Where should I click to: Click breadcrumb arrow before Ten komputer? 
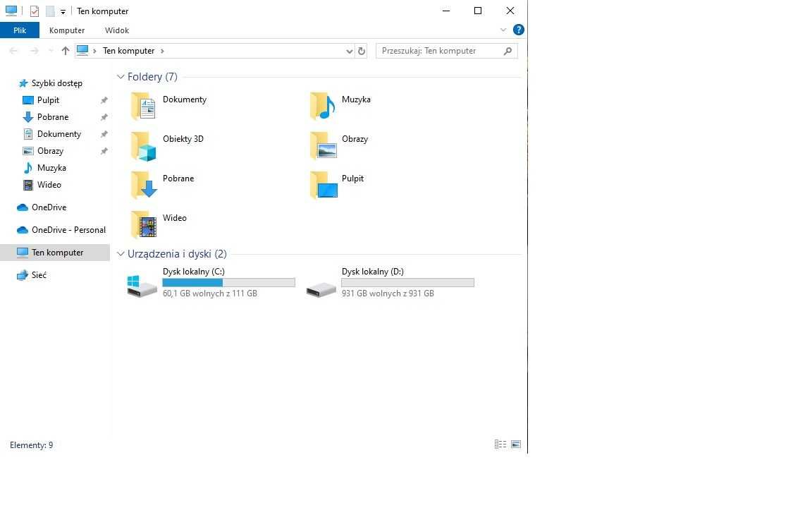point(94,51)
